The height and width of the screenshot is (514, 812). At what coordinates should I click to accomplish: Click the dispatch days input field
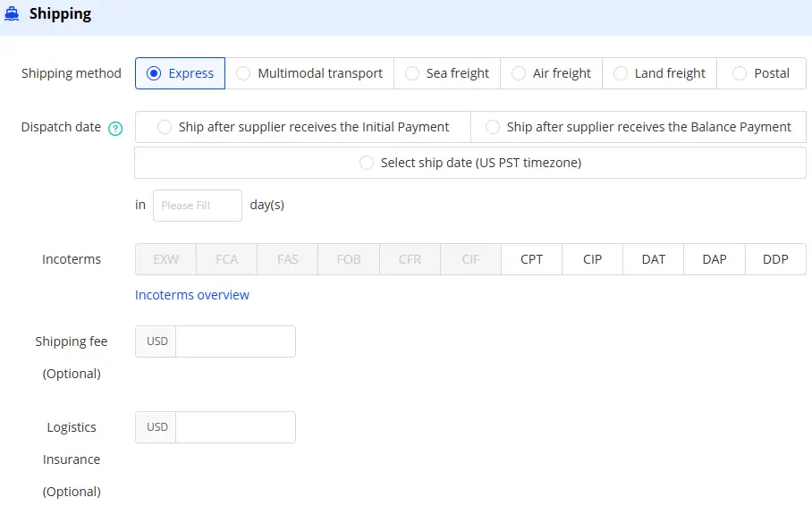197,206
